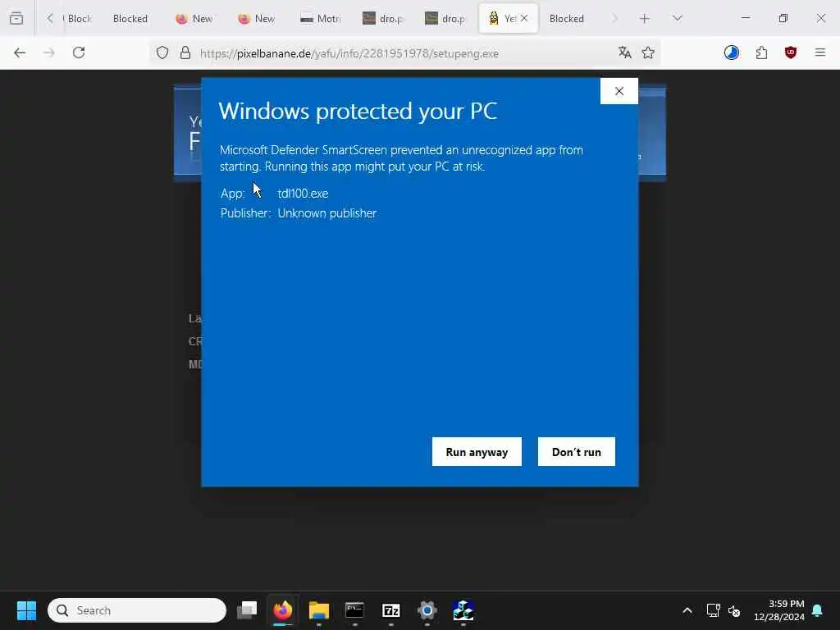
Task: Click Run anyway in SmartScreen dialog
Action: pyautogui.click(x=477, y=452)
